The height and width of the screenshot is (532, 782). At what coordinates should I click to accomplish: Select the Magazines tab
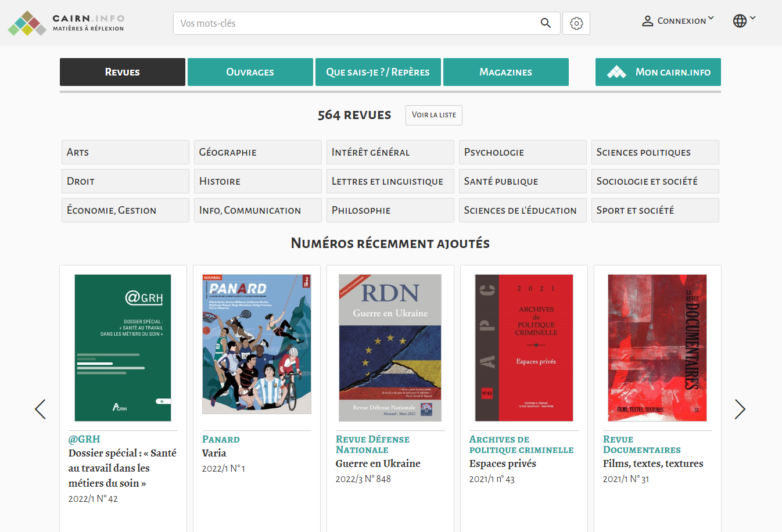tap(505, 72)
